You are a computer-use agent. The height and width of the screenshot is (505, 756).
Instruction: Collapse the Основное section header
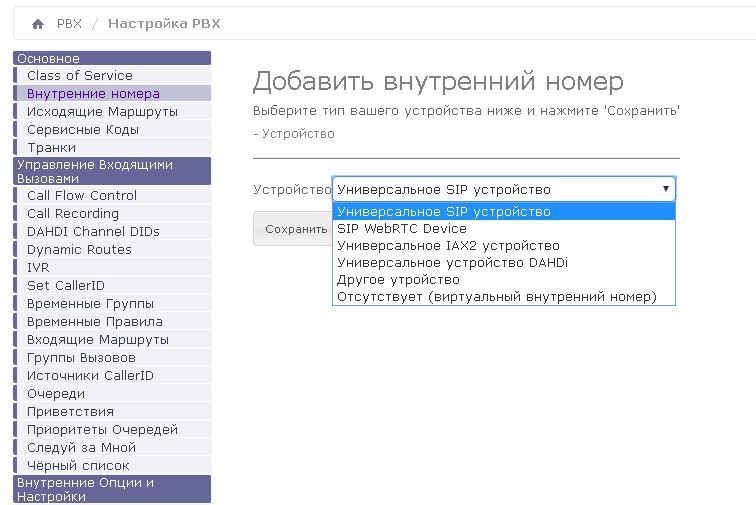[112, 58]
